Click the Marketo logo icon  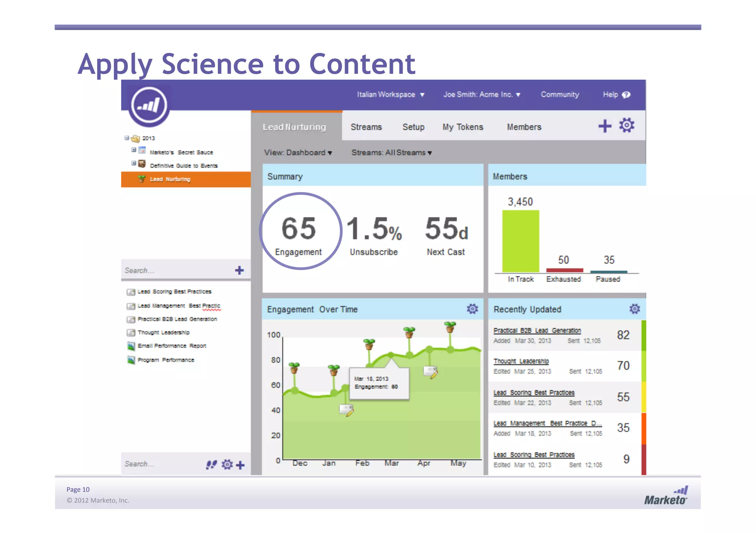coord(149,105)
